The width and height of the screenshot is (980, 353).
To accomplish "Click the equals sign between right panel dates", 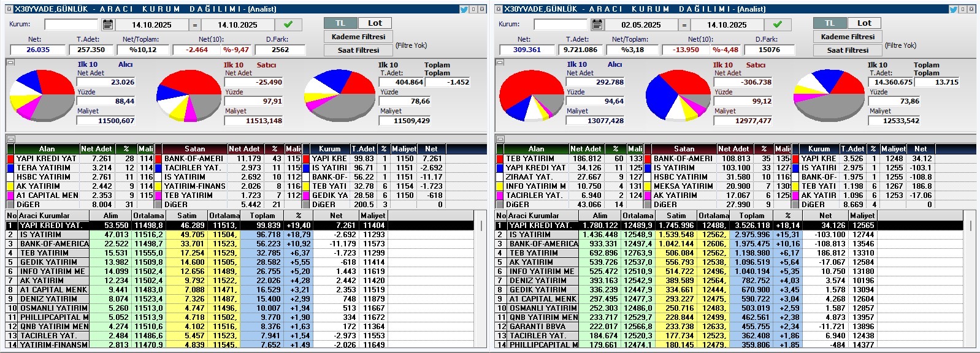I will point(684,25).
